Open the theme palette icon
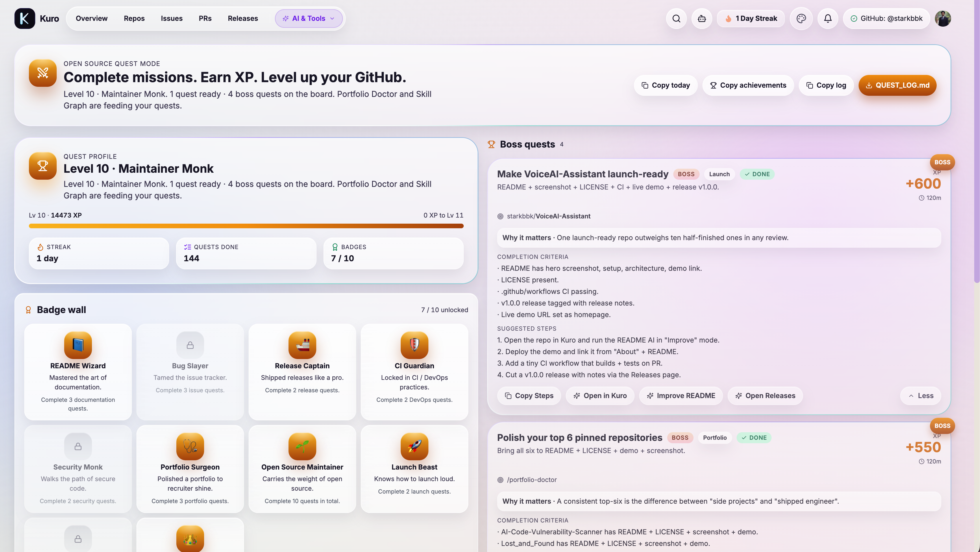Screen dimensions: 980x552 (x=801, y=18)
